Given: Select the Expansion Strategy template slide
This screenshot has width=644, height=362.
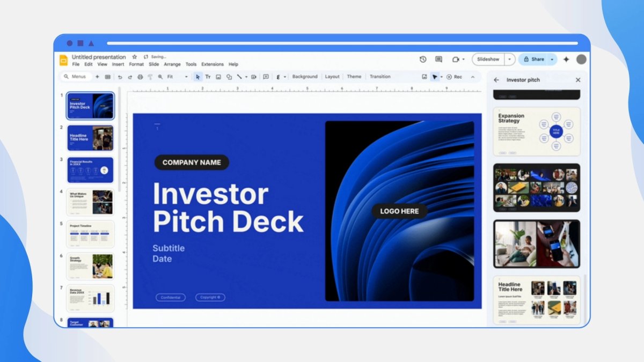Looking at the screenshot, I should [537, 131].
